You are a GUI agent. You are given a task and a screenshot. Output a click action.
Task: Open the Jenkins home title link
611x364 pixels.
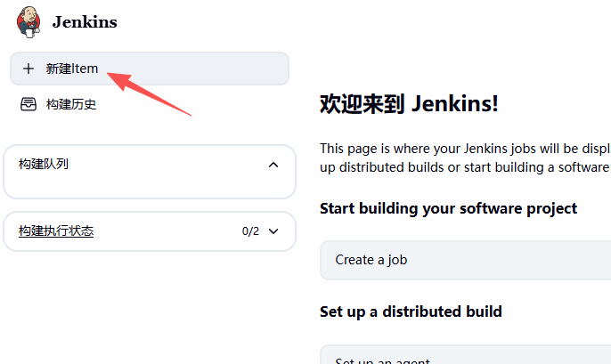[x=85, y=22]
